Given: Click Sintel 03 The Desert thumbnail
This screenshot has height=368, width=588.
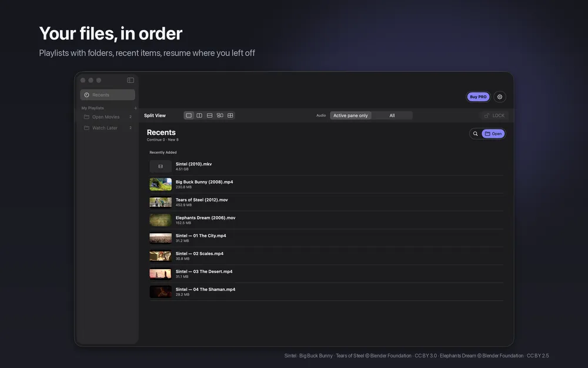Looking at the screenshot, I should pos(161,274).
